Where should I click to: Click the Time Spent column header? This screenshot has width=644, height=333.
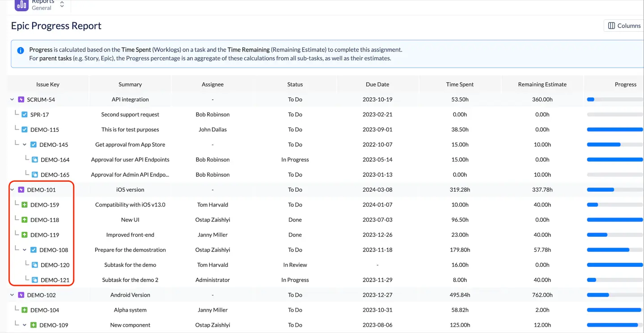pyautogui.click(x=460, y=84)
